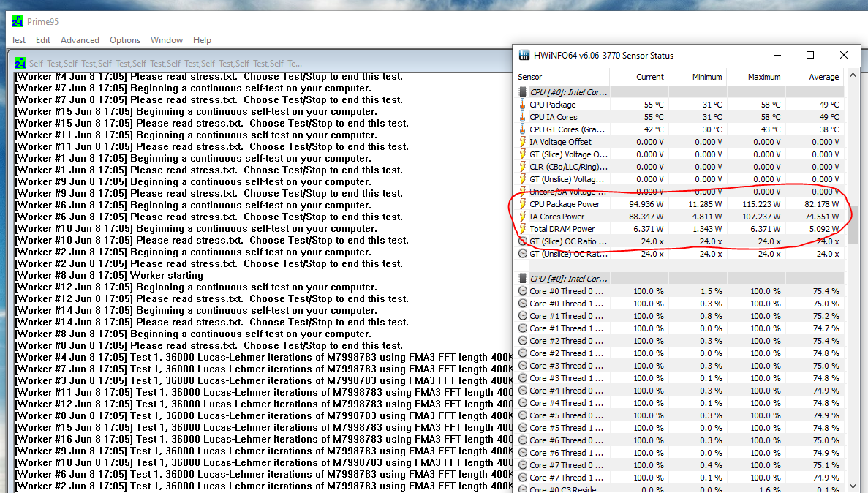The width and height of the screenshot is (868, 493).
Task: Click the Current column header
Action: [639, 77]
